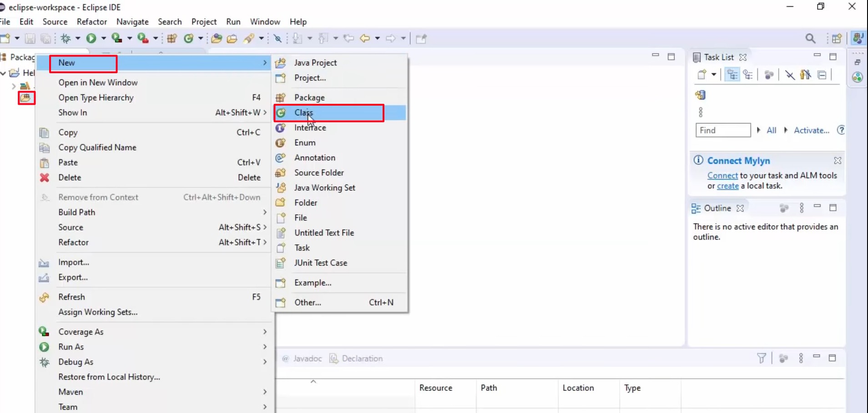868x413 pixels.
Task: Click the Find field in Task List
Action: 723,130
